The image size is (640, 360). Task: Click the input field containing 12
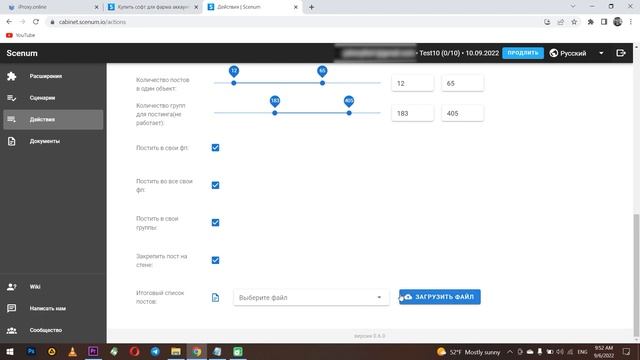[412, 83]
